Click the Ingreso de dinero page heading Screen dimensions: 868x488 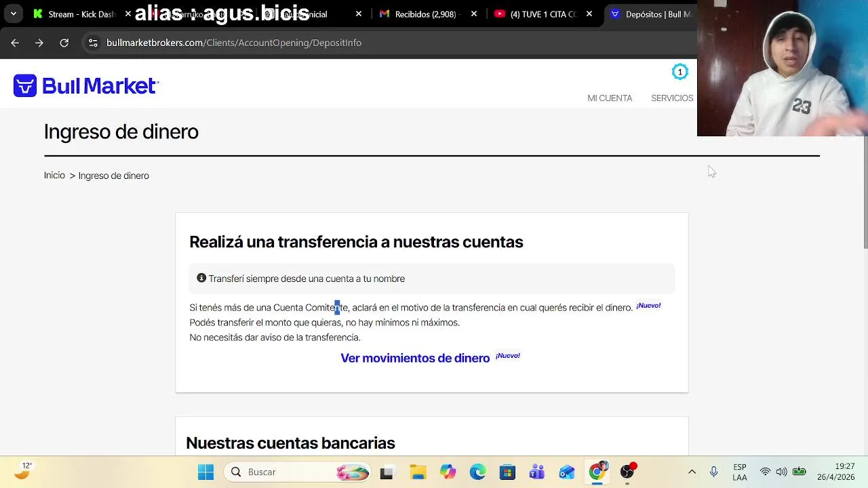click(x=121, y=131)
